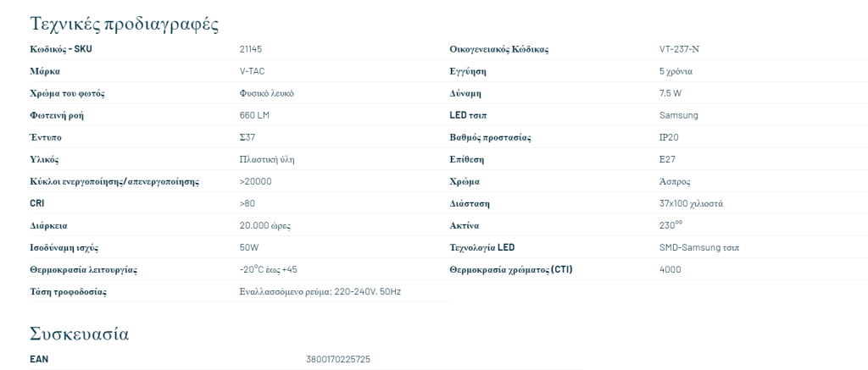Click the IP20 protection rating value

[x=669, y=136]
